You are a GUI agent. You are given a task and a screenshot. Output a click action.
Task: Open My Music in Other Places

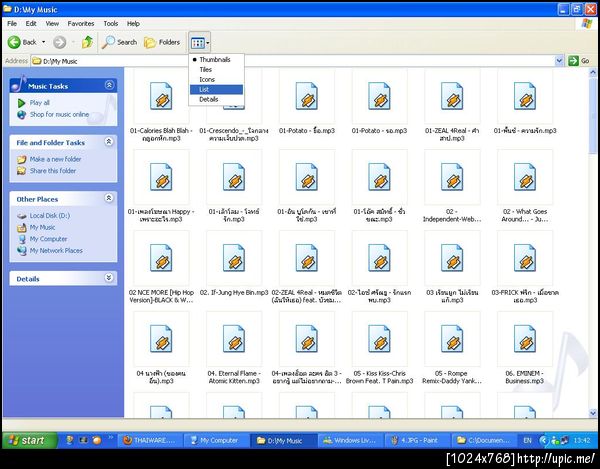pyautogui.click(x=42, y=227)
